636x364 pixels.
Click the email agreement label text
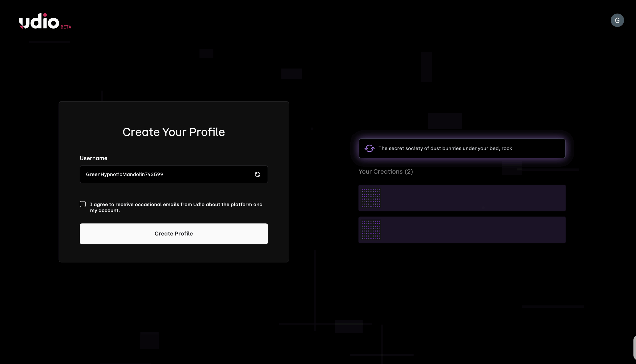176,207
